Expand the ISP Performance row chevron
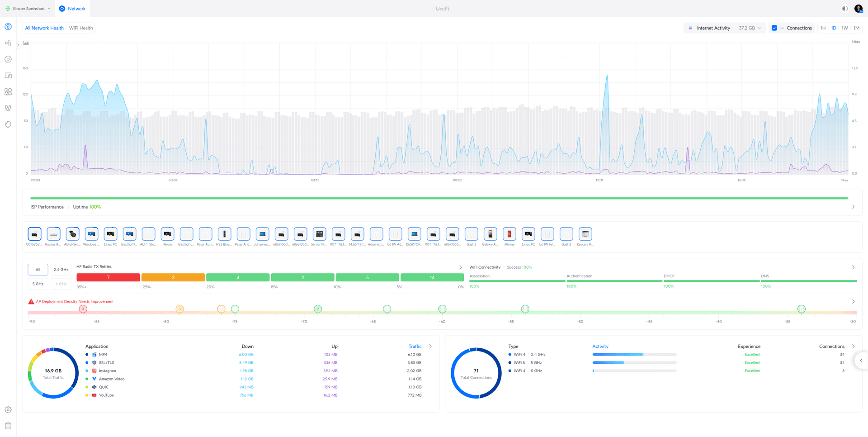 coord(853,207)
